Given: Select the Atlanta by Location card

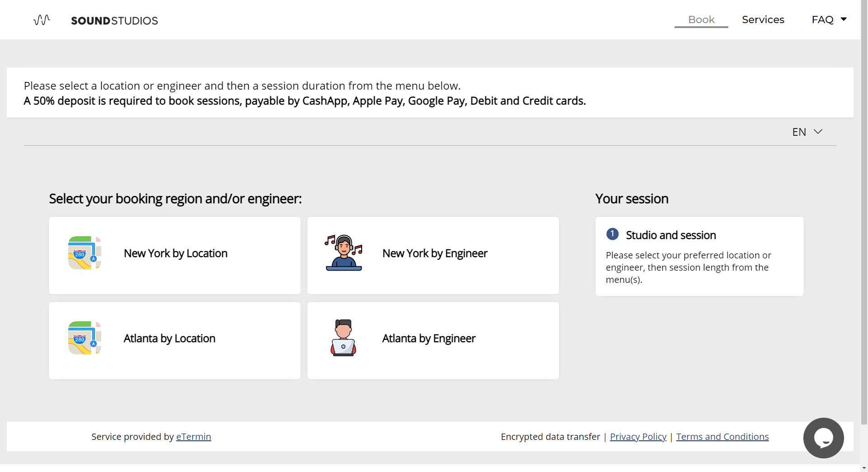Looking at the screenshot, I should 175,340.
